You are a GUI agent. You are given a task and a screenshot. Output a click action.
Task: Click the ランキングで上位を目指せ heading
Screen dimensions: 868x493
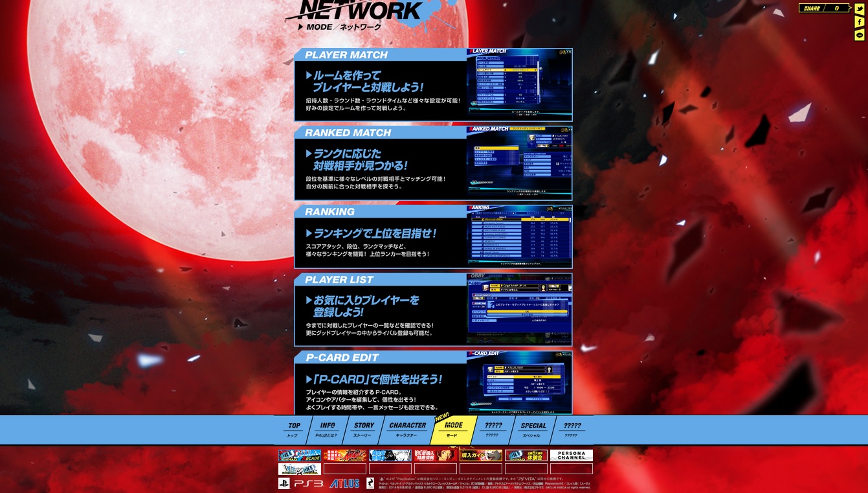(x=372, y=233)
